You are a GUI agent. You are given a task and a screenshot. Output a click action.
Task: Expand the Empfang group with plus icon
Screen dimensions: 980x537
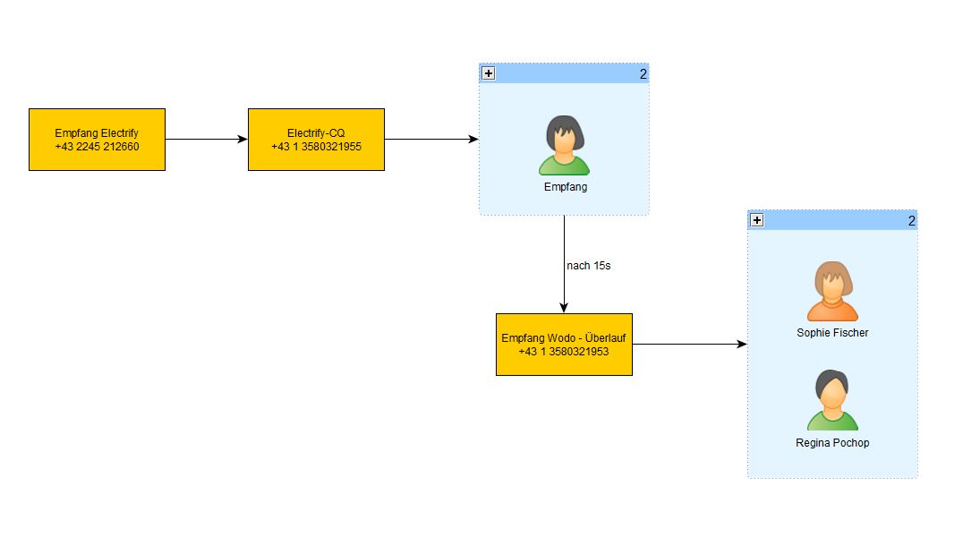[x=489, y=73]
